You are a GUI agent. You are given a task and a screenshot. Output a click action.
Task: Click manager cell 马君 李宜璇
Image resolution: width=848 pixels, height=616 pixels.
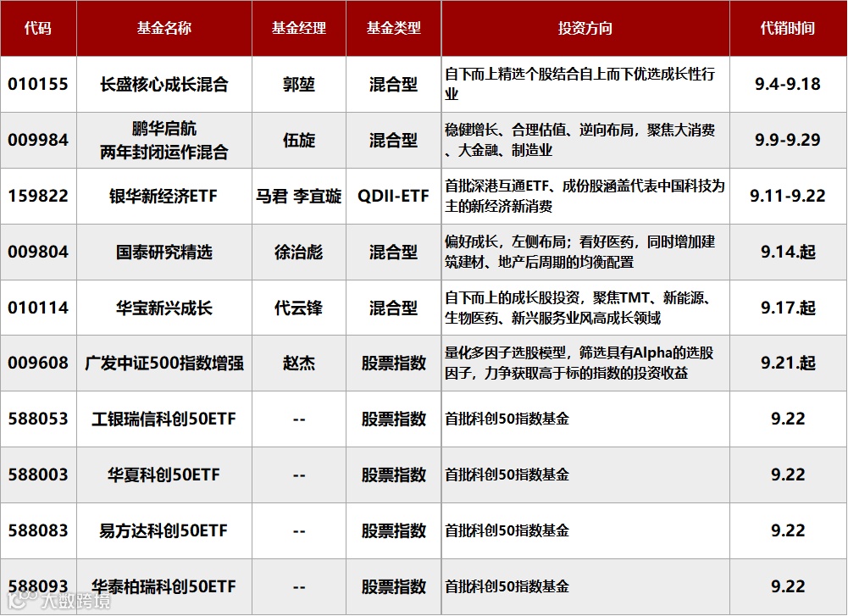[298, 196]
